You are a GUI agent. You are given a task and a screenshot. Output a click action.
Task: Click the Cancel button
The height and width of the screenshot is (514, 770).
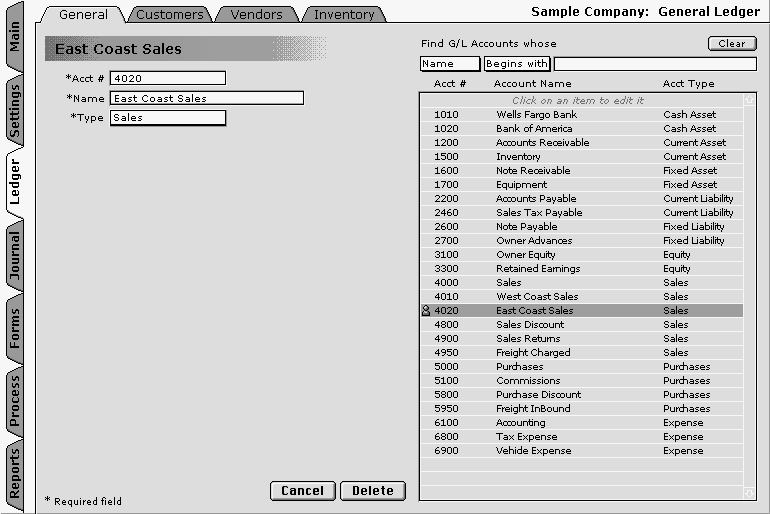point(302,491)
